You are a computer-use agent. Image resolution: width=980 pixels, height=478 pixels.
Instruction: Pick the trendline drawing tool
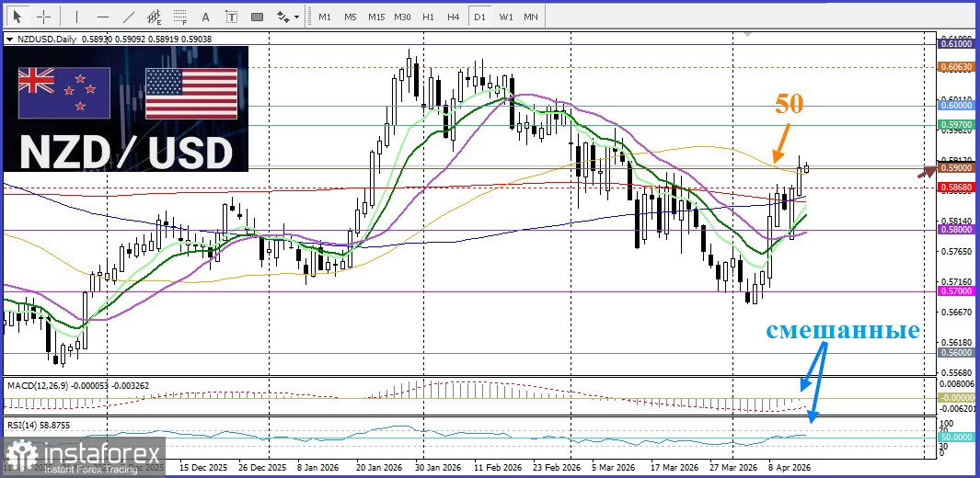(x=128, y=17)
